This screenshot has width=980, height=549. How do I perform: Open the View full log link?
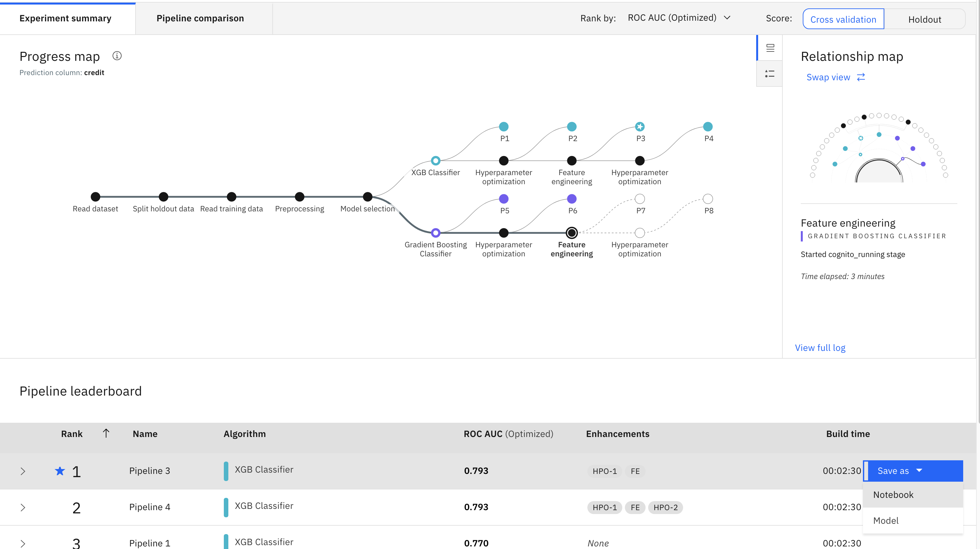(x=820, y=348)
